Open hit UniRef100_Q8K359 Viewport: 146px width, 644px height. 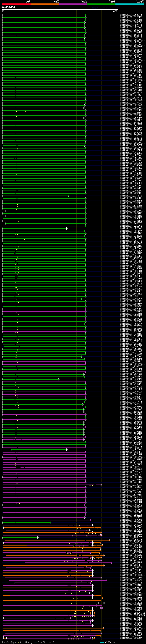[131, 22]
